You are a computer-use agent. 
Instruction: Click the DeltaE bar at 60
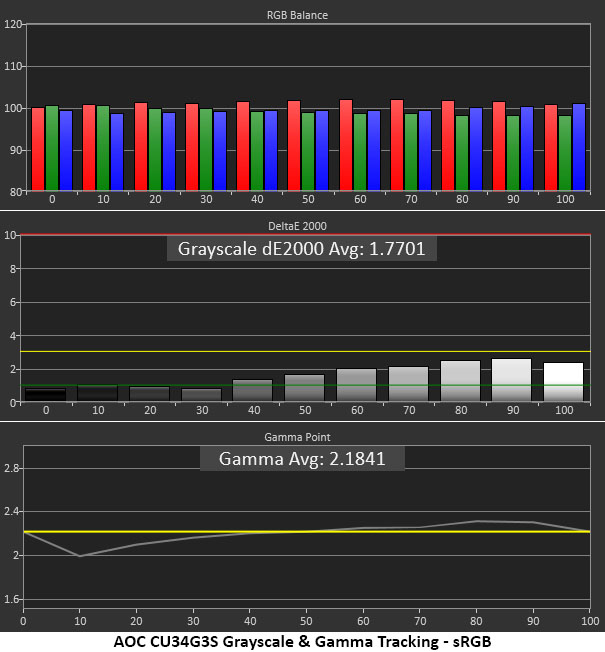click(x=356, y=385)
